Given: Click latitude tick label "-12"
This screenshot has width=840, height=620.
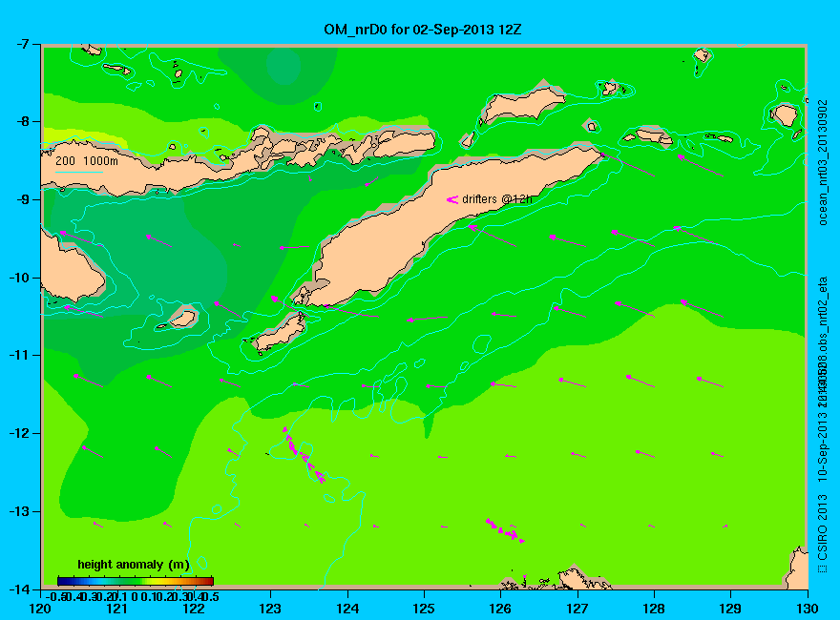Looking at the screenshot, I should (x=19, y=434).
